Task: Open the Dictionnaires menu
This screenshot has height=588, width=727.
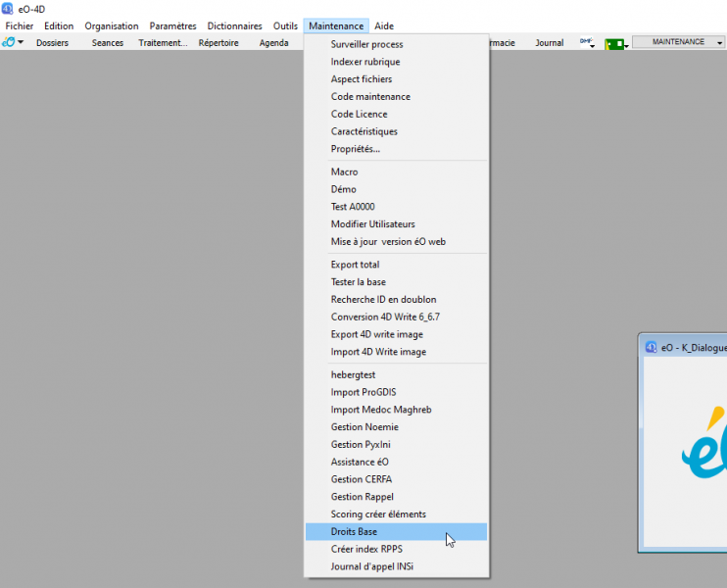Action: click(x=234, y=25)
